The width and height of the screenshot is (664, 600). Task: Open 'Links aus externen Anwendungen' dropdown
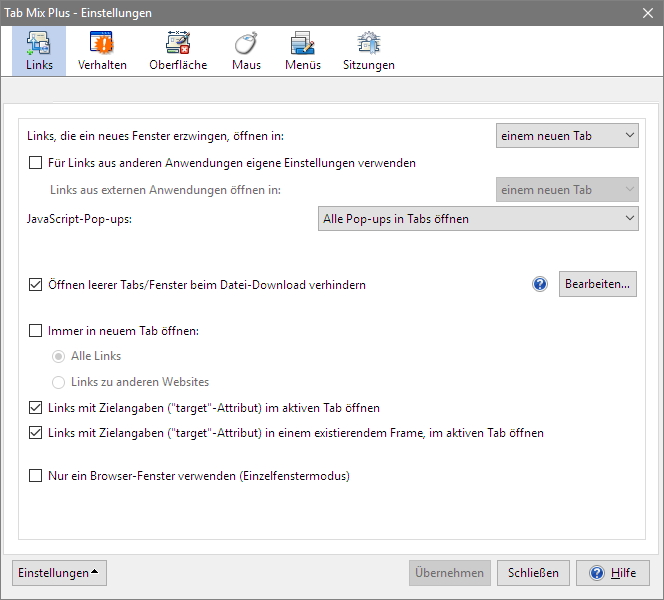[x=567, y=190]
